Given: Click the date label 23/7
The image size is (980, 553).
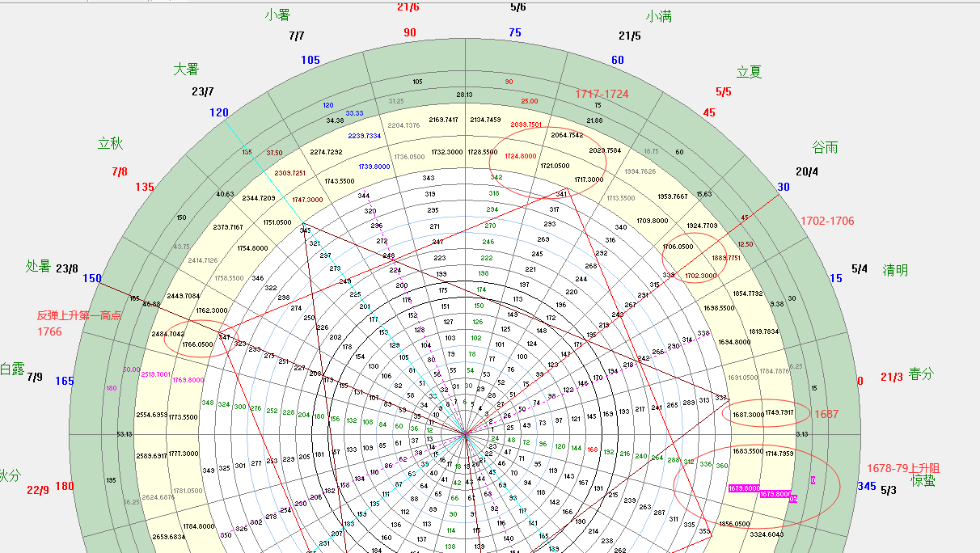Looking at the screenshot, I should pos(203,91).
